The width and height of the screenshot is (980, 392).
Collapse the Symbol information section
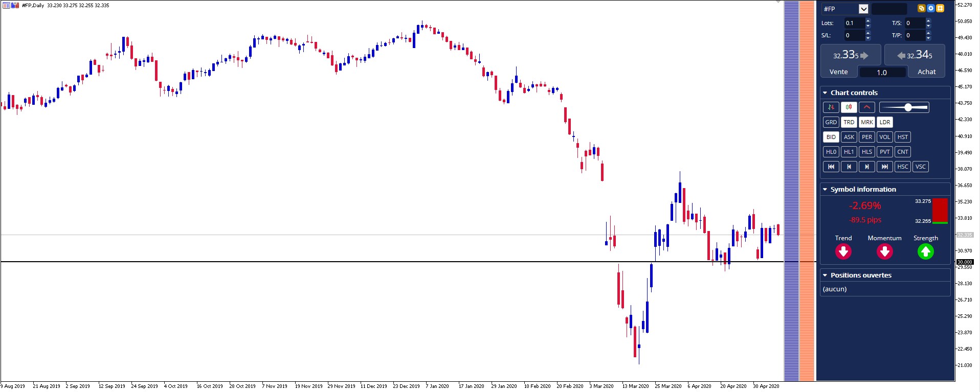pyautogui.click(x=825, y=190)
